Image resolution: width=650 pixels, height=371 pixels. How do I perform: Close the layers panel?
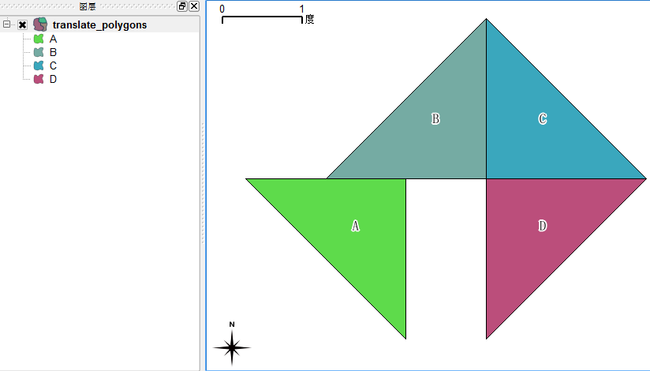[194, 6]
